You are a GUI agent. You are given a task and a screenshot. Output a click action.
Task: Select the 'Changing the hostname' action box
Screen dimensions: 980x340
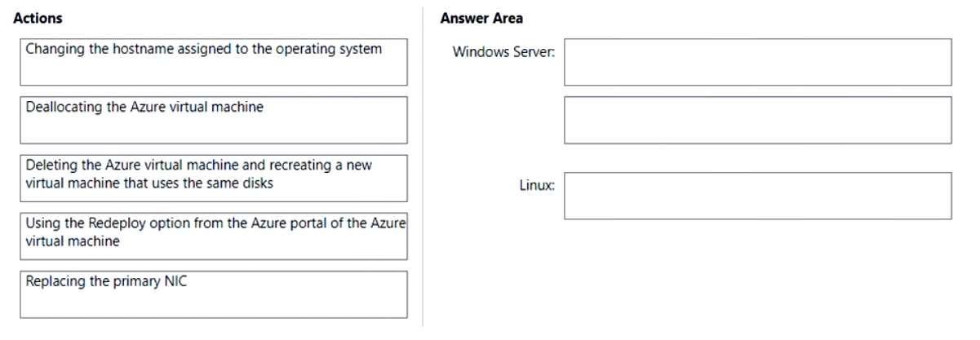[211, 62]
